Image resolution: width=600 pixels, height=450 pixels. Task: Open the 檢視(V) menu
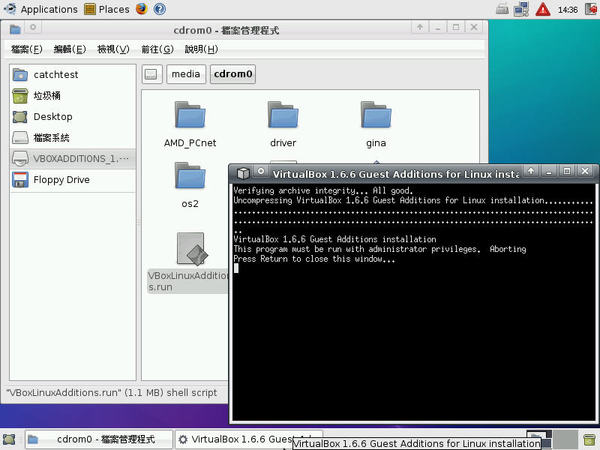coord(113,49)
